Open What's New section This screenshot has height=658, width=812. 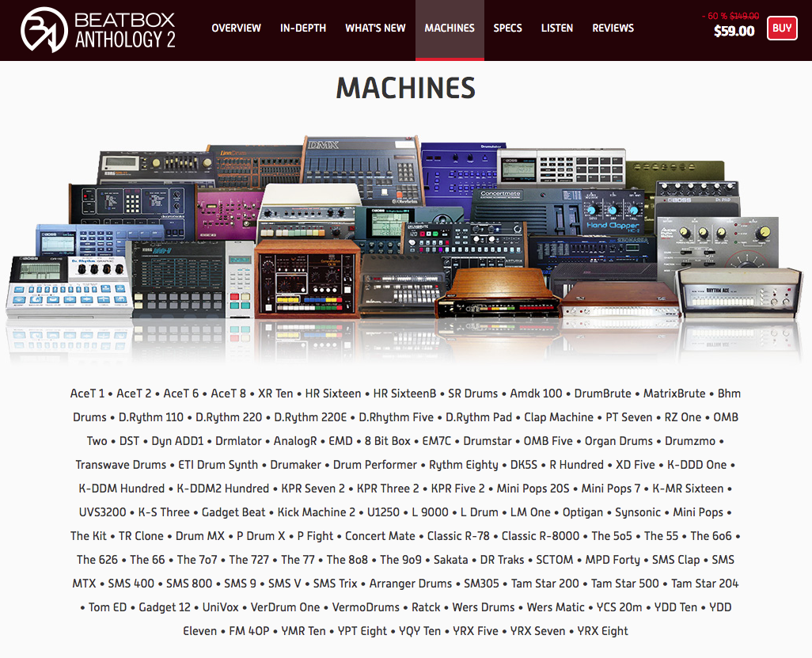coord(375,28)
